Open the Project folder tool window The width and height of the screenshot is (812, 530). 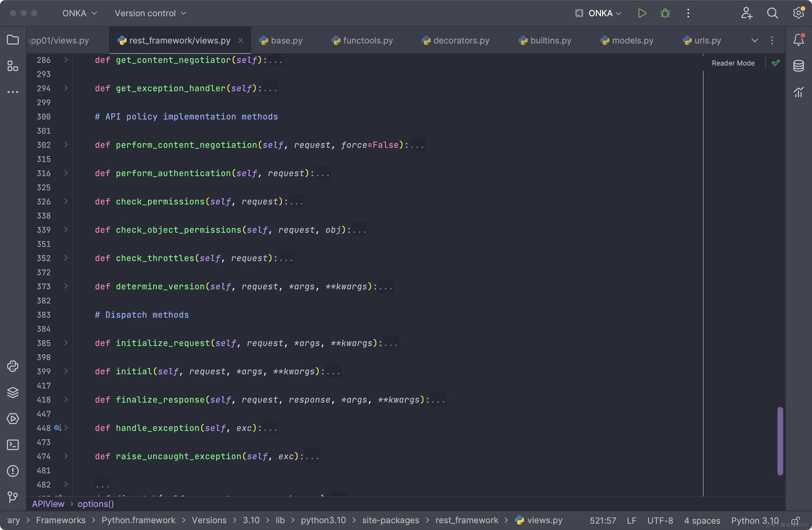pyautogui.click(x=13, y=40)
